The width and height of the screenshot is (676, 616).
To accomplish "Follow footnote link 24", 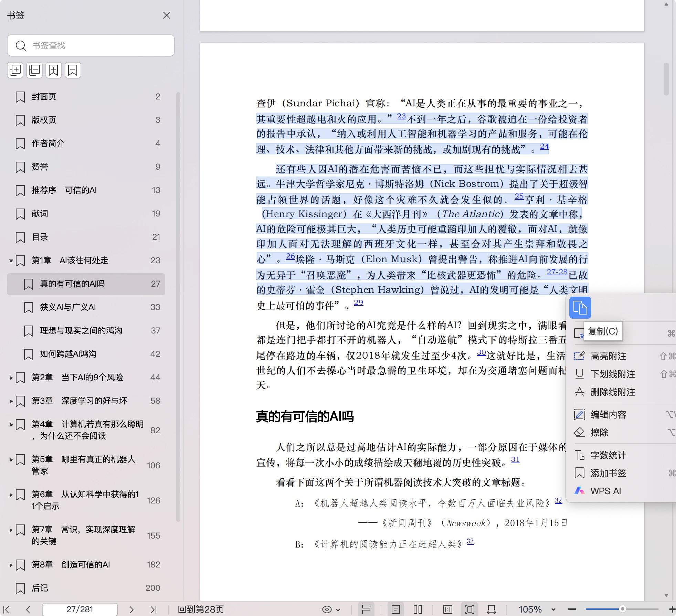I will (545, 147).
